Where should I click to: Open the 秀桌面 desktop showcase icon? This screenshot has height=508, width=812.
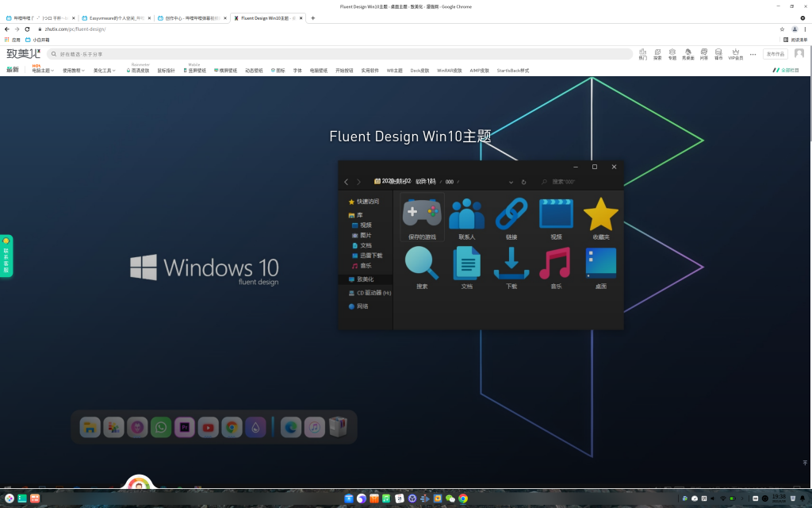[688, 54]
